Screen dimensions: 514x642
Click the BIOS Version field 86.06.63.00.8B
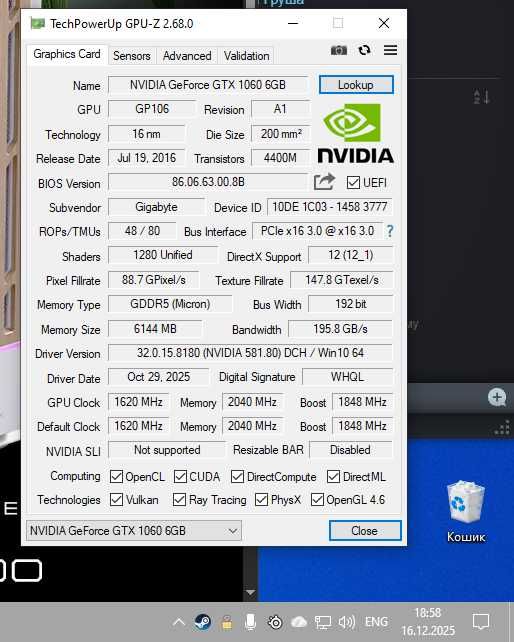(x=208, y=182)
